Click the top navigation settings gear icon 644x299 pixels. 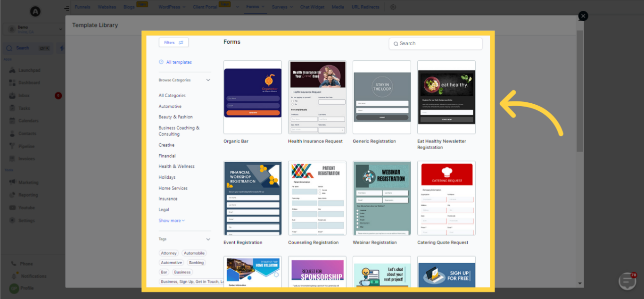click(x=393, y=7)
